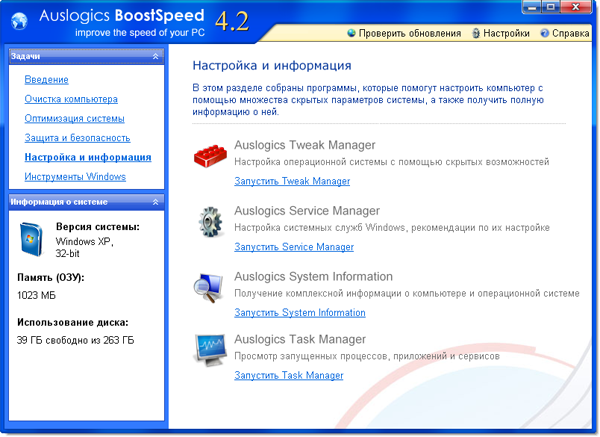Open Проверить обновления
The height and width of the screenshot is (437, 600).
(409, 33)
